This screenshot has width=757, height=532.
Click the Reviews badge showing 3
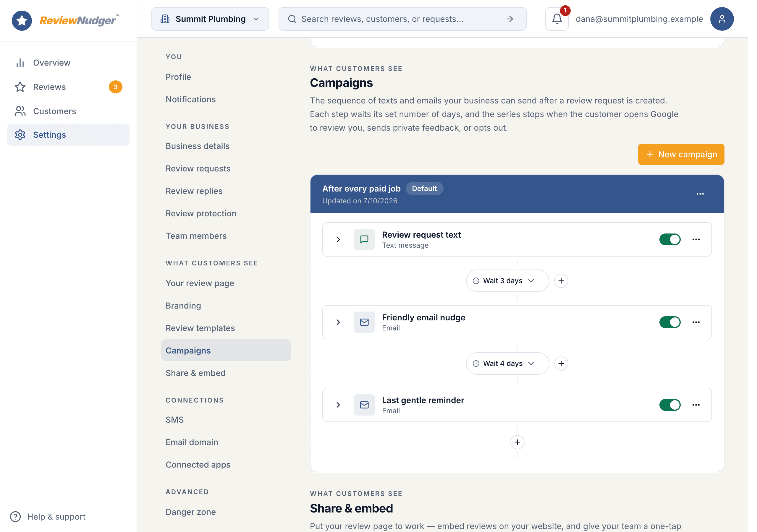tap(117, 88)
